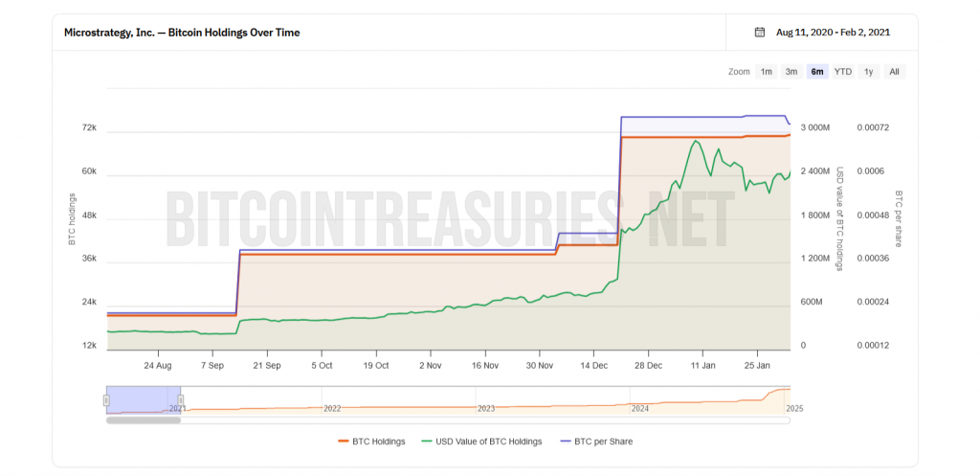Click the green USD Value legend marker
This screenshot has width=980, height=476.
pyautogui.click(x=427, y=442)
